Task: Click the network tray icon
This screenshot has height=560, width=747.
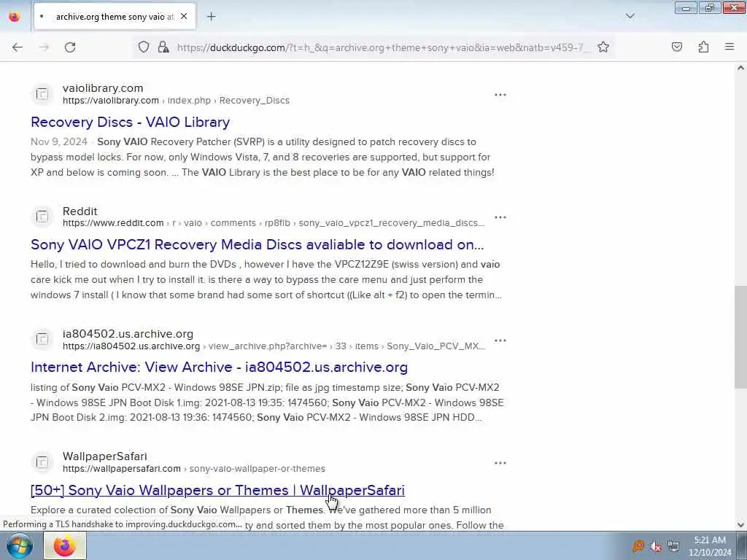Action: point(673,546)
